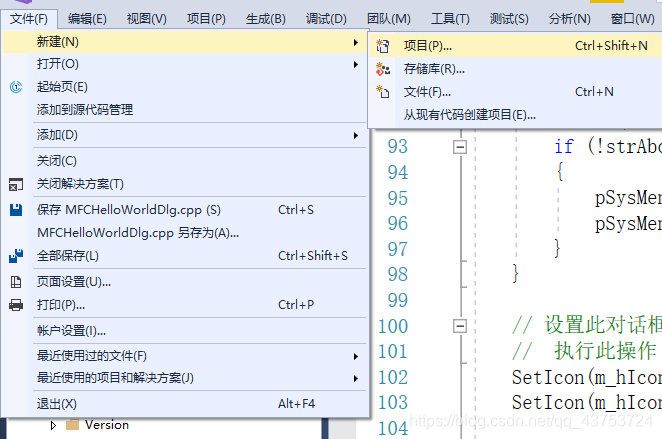
Task: Click the if (!strAbo code on line 93
Action: (x=608, y=146)
